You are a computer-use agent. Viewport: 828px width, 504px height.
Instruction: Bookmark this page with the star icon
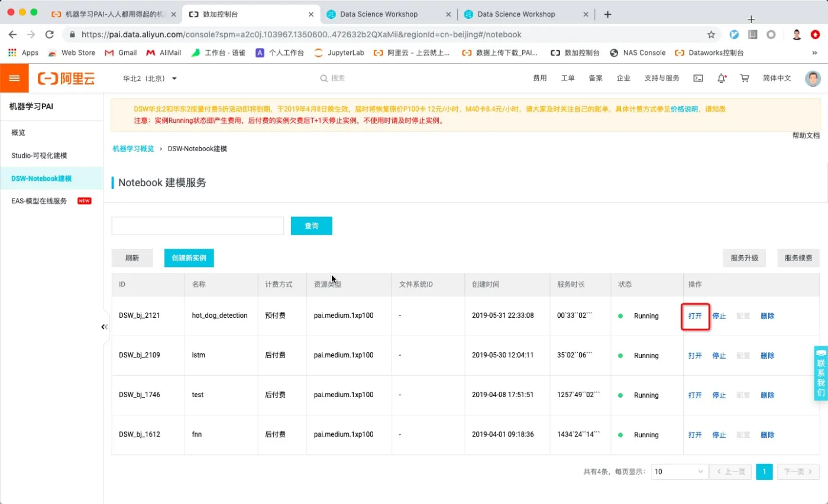(x=711, y=34)
